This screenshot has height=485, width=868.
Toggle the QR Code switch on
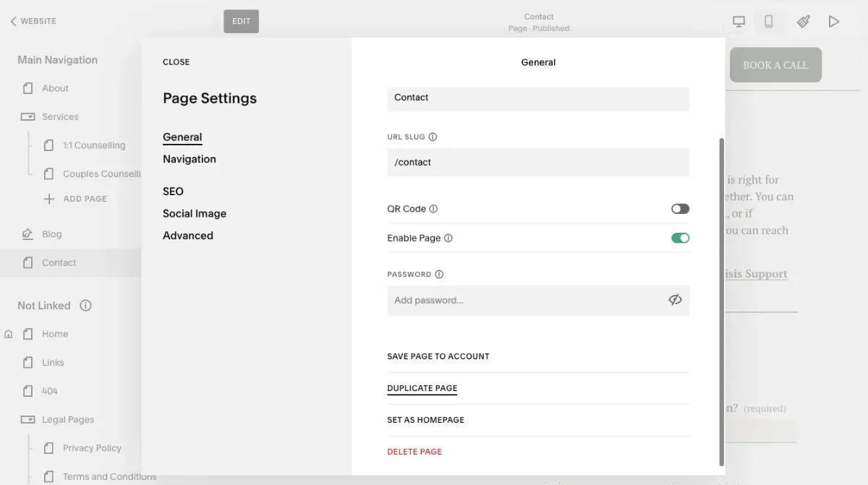click(680, 209)
